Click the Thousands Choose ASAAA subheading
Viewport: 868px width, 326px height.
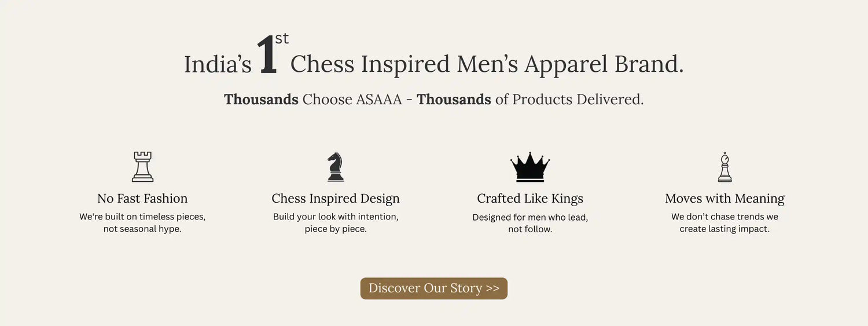tap(434, 100)
